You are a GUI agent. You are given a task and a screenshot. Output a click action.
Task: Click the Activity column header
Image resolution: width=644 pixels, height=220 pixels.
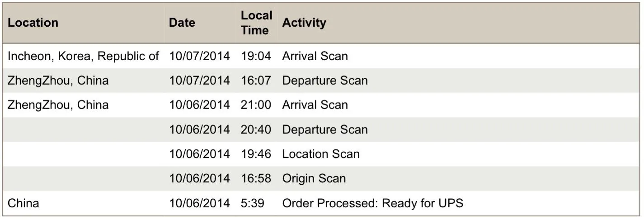(304, 23)
